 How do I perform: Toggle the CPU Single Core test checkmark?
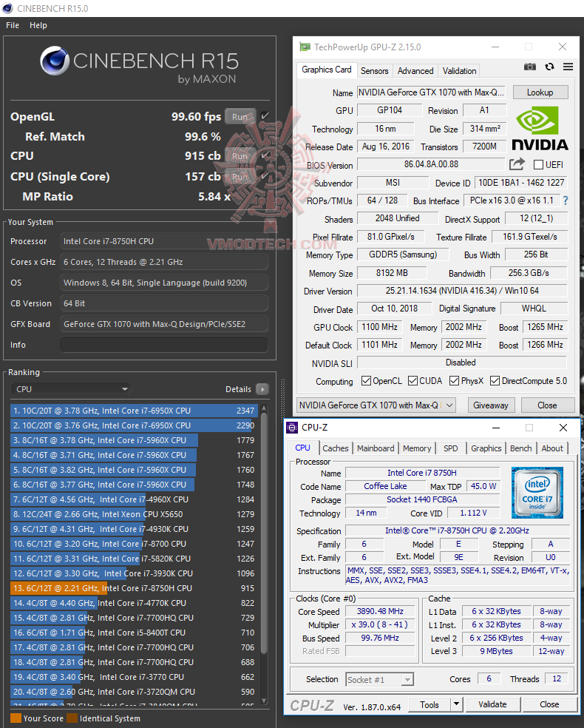pos(265,176)
